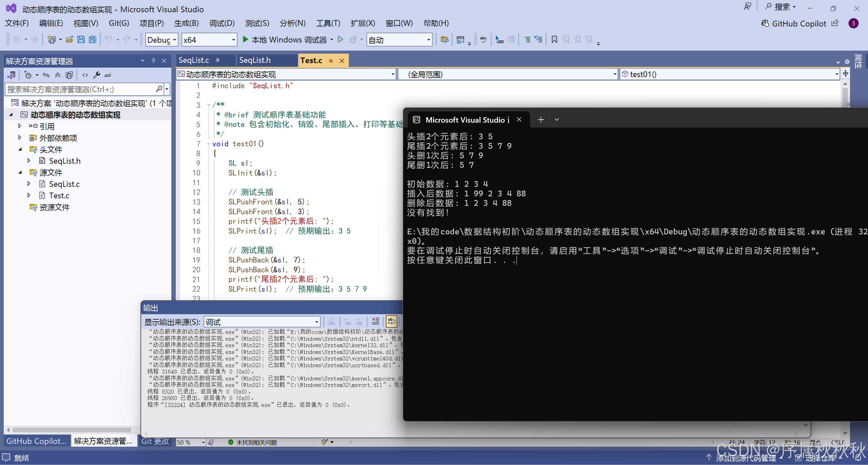Open the 自动 dropdown in toolbar
Viewport: 868px width, 465px height.
pyautogui.click(x=399, y=40)
